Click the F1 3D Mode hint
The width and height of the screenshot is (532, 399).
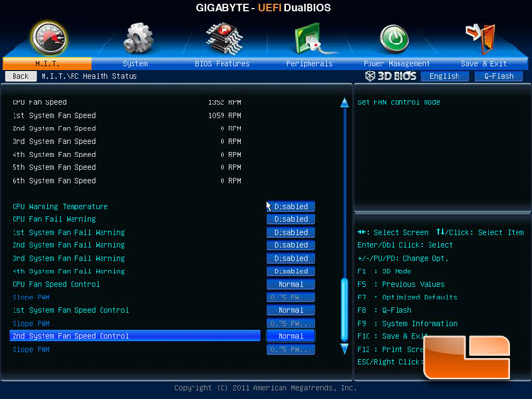click(x=384, y=271)
